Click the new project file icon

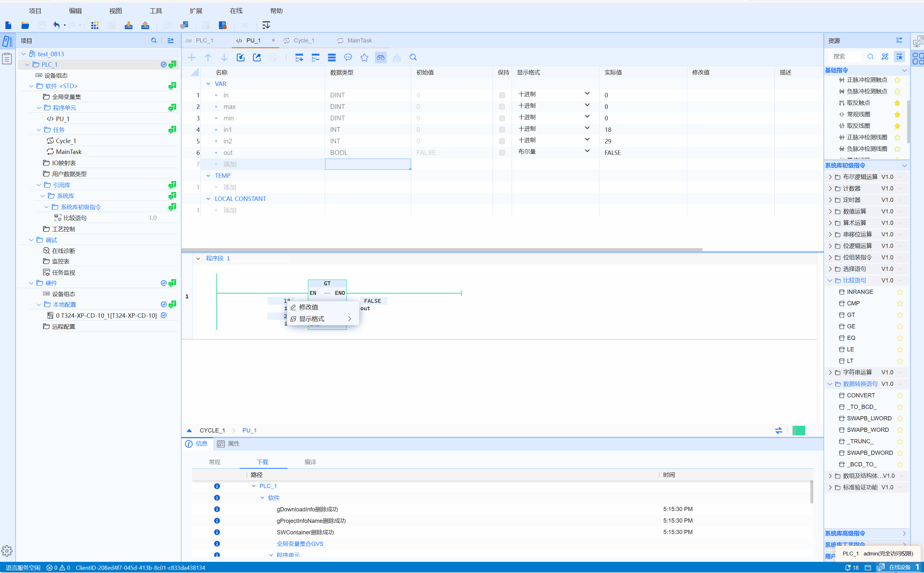tap(8, 25)
